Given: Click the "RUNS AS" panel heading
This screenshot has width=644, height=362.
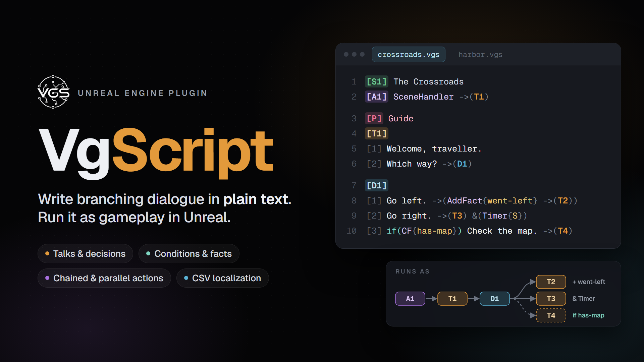Looking at the screenshot, I should [413, 271].
